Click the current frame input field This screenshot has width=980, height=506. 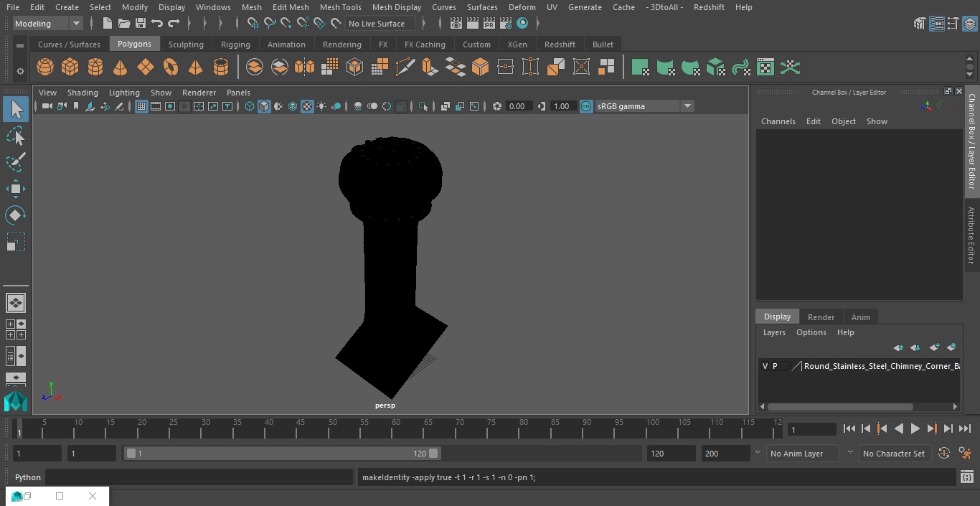(811, 430)
